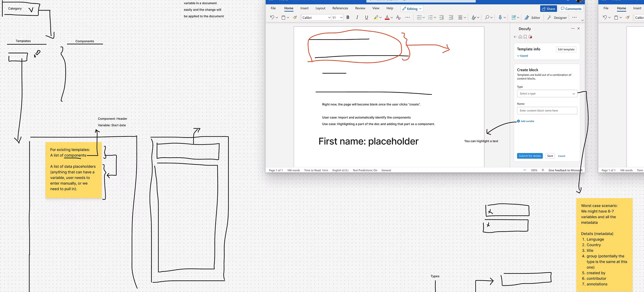Open the Docufy pane options ellipsis
This screenshot has height=292, width=644.
(573, 28)
